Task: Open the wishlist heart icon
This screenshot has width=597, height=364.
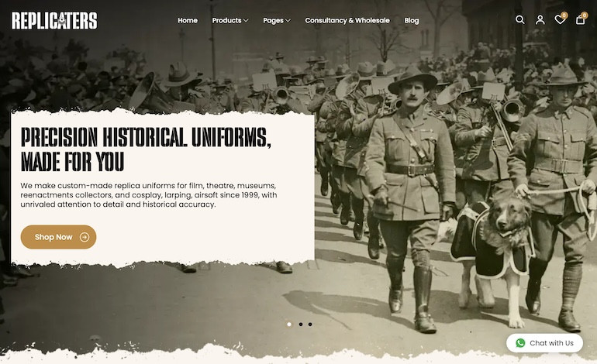Action: click(560, 20)
